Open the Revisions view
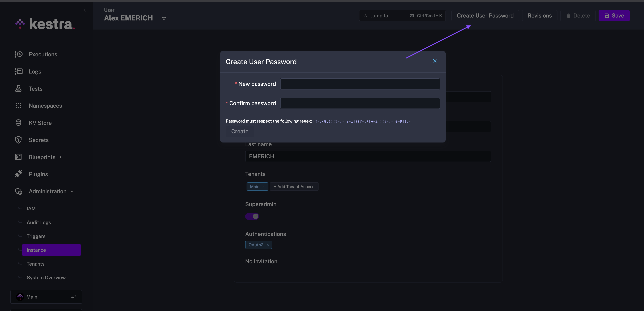This screenshot has width=644, height=311. [539, 15]
